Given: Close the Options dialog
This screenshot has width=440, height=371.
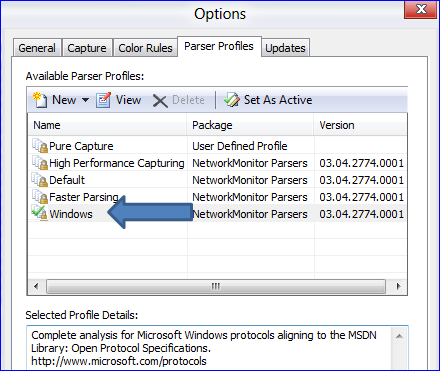Looking at the screenshot, I should [421, 9].
